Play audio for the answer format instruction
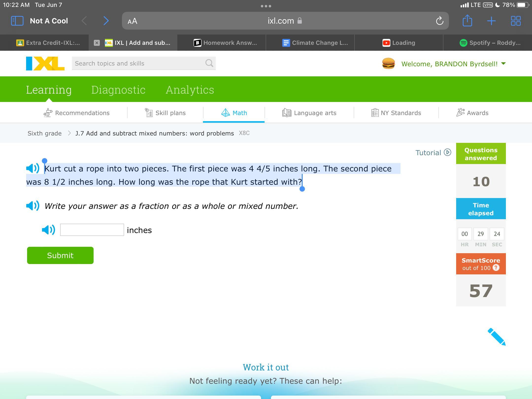Image resolution: width=532 pixels, height=399 pixels. pyautogui.click(x=33, y=206)
